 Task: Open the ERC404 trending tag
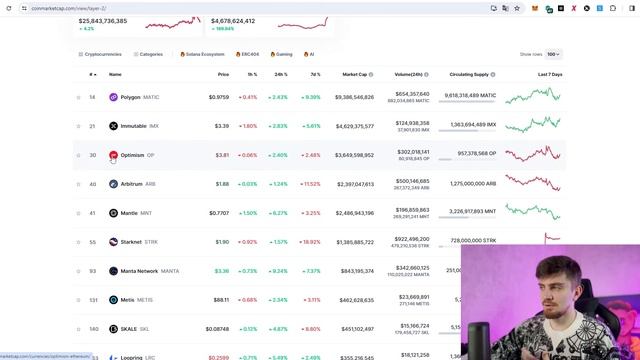pyautogui.click(x=247, y=54)
